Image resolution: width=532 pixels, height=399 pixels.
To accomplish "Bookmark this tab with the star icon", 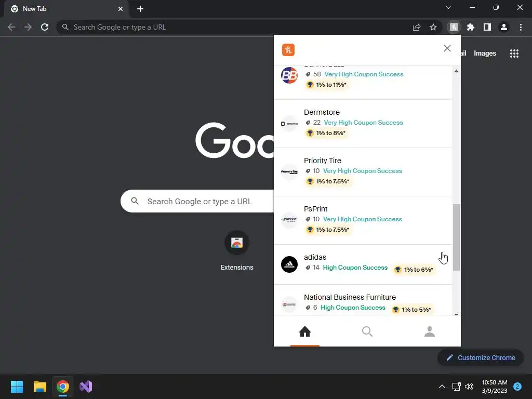I will click(433, 27).
